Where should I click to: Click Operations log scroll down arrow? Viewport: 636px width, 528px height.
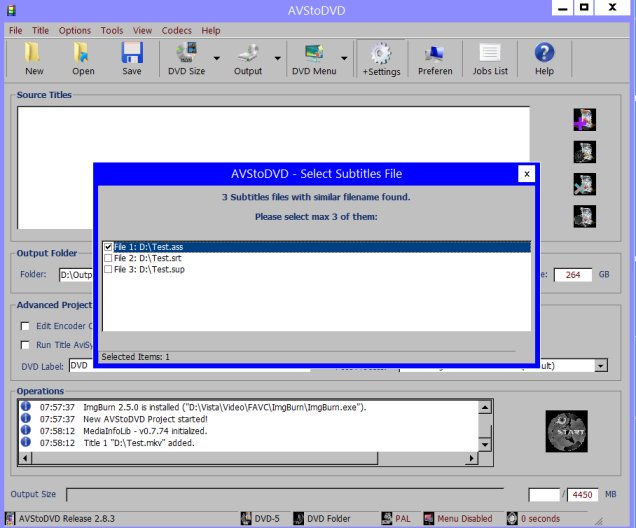click(x=485, y=444)
